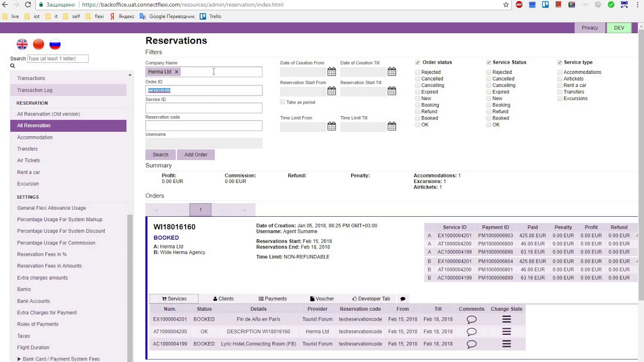This screenshot has height=362, width=644.
Task: Click the Add Order button
Action: tap(196, 155)
